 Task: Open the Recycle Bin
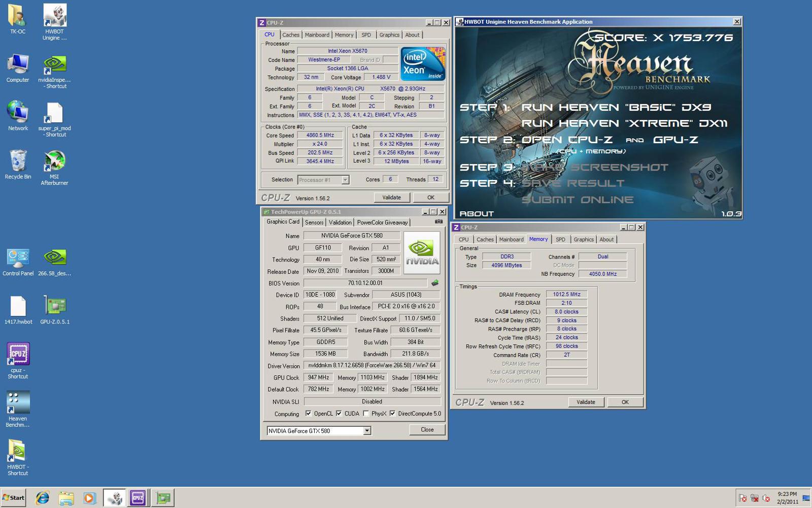click(18, 164)
